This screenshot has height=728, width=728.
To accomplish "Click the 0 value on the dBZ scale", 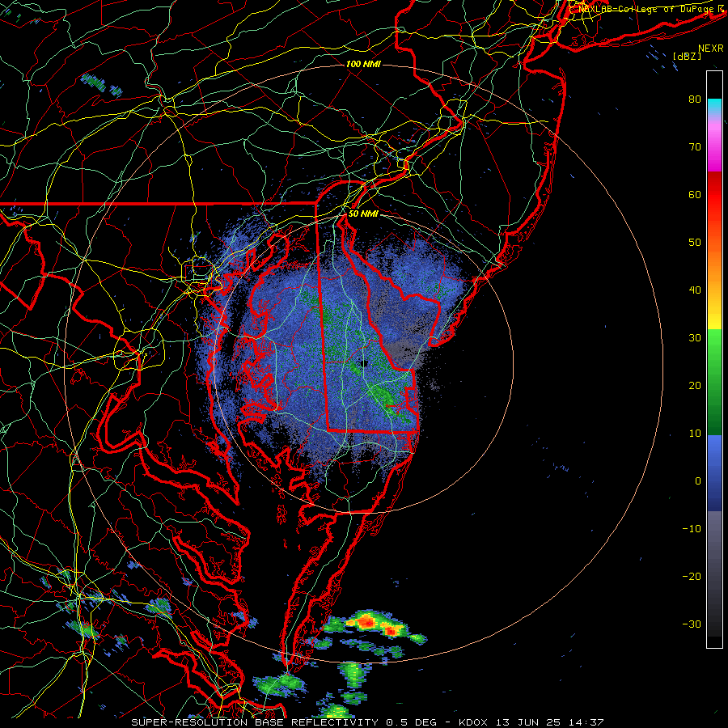I will [698, 481].
